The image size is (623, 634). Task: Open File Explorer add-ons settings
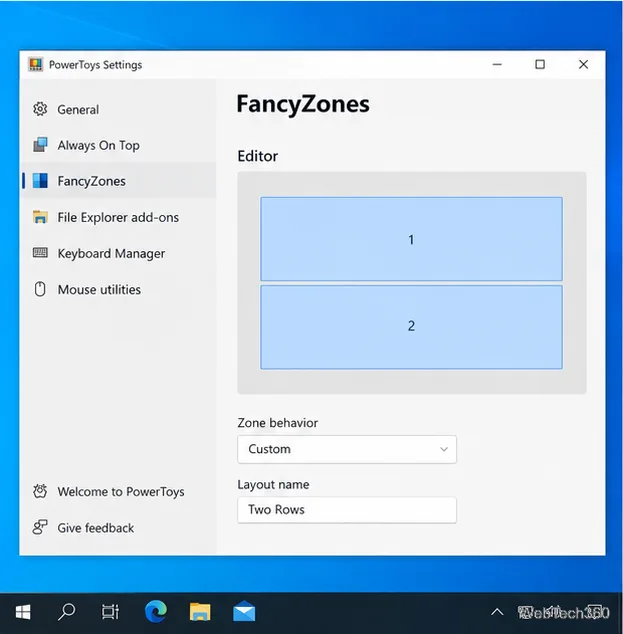click(x=118, y=217)
